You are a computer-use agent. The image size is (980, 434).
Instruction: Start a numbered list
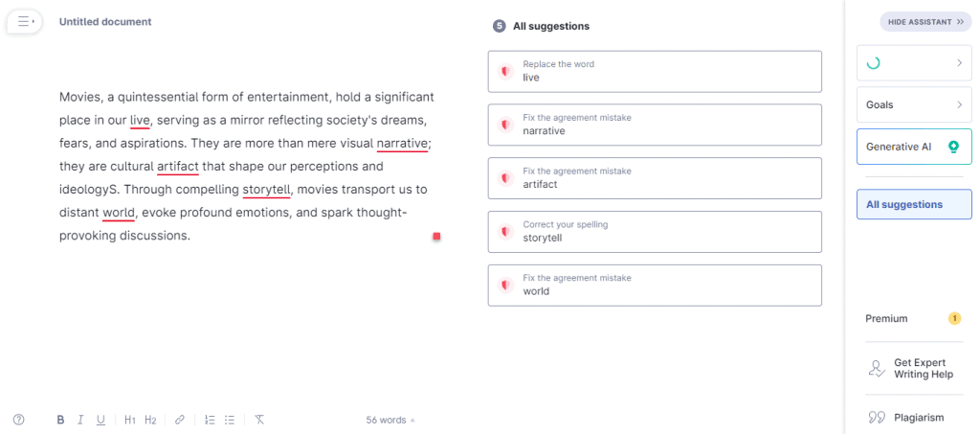coord(210,420)
